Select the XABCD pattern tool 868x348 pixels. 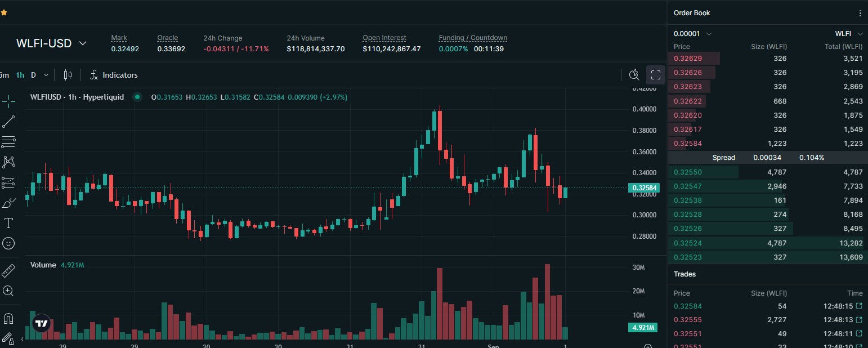coord(8,162)
